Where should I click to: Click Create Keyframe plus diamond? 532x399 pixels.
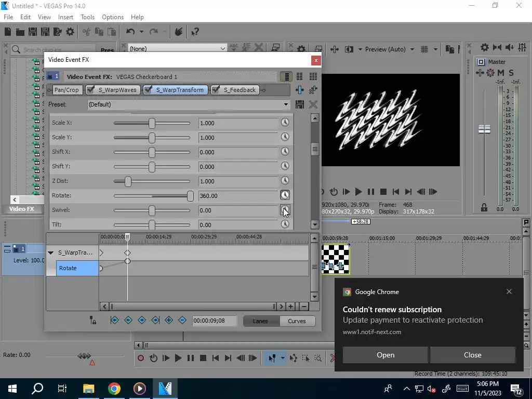[x=169, y=320]
